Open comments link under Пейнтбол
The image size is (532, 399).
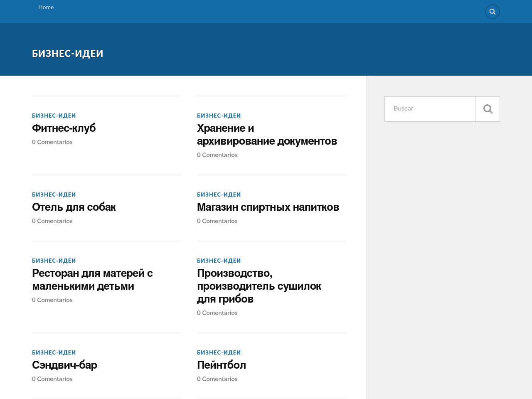click(217, 379)
